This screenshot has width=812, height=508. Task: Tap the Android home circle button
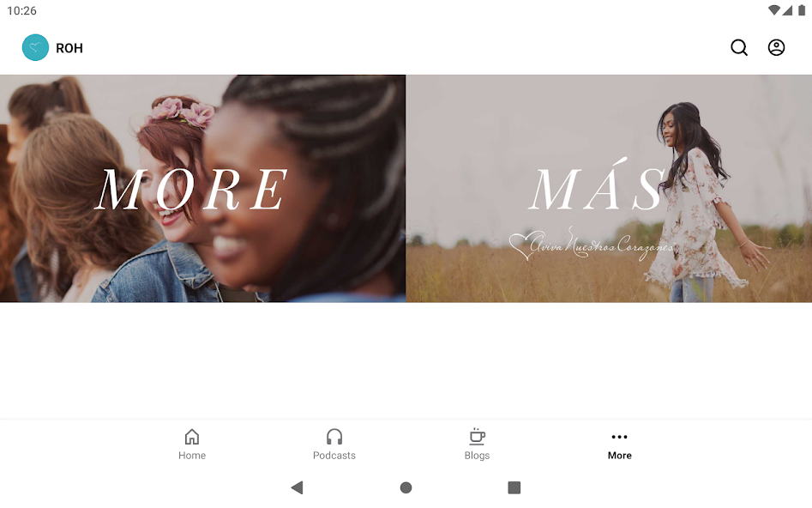406,487
